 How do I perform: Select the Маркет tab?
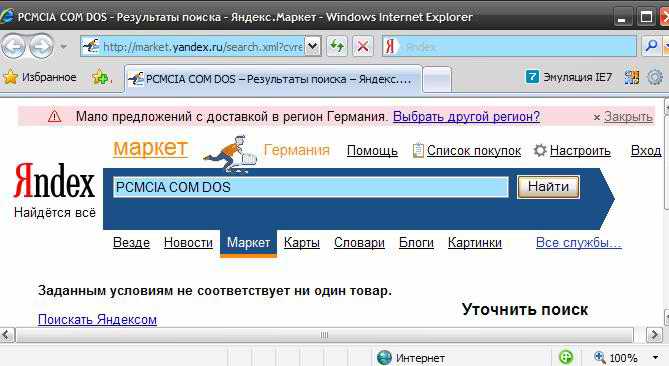click(x=248, y=243)
